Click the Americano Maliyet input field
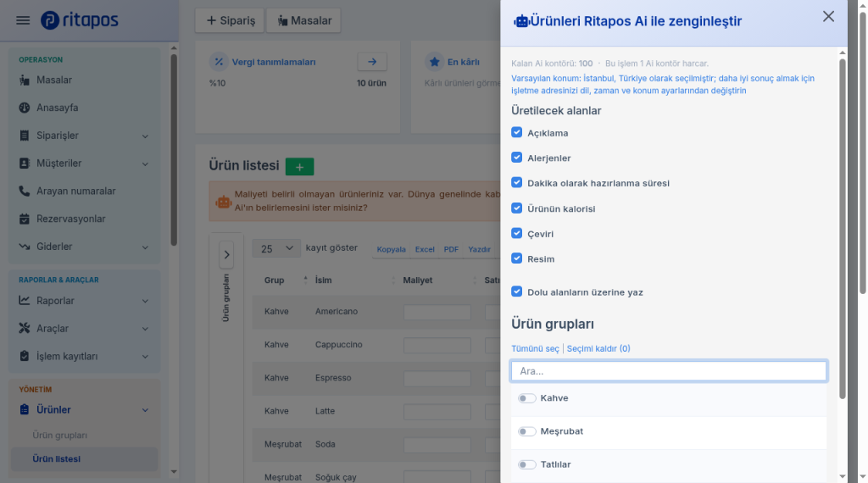Image resolution: width=868 pixels, height=483 pixels. 437,312
